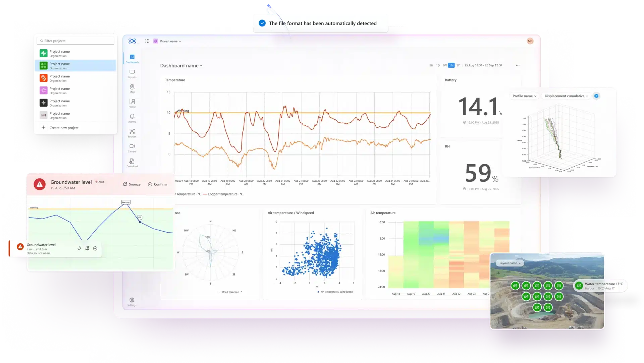This screenshot has width=644, height=363.
Task: Select the 1Y time range option
Action: pyautogui.click(x=458, y=66)
